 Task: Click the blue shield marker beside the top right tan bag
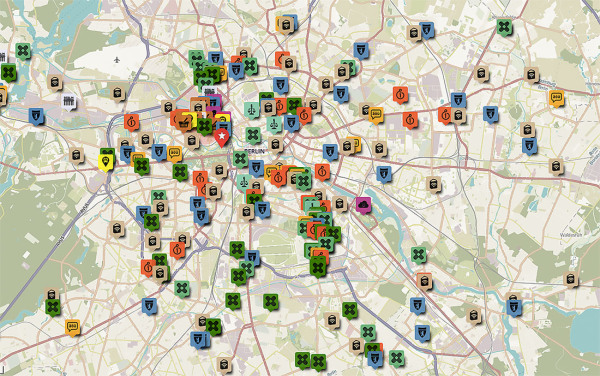[427, 30]
